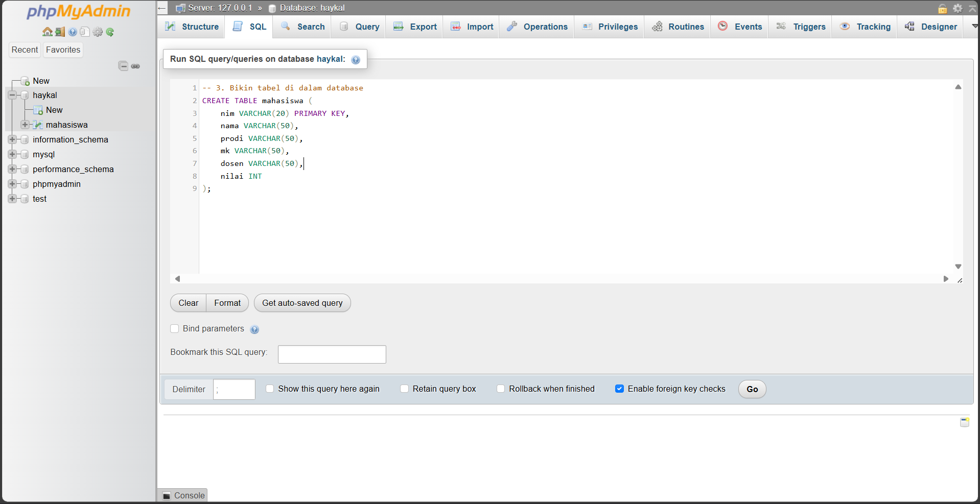The width and height of the screenshot is (980, 504).
Task: Click editor vertical scrollbar up arrow
Action: click(x=958, y=87)
